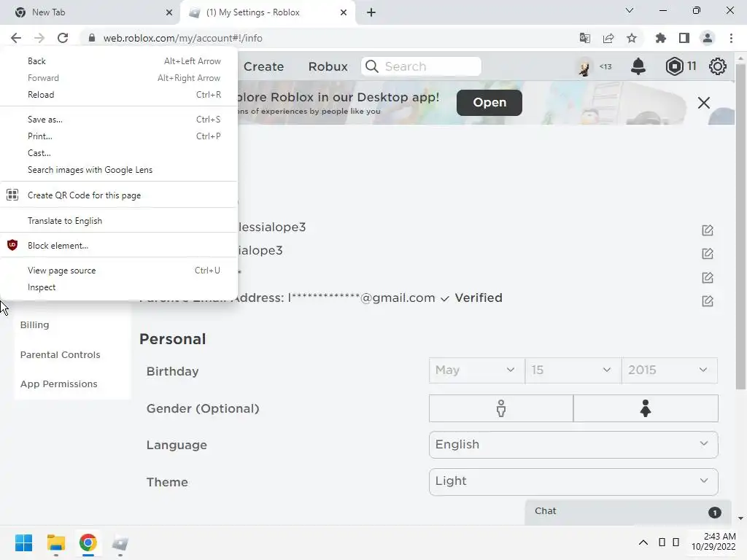Click the address bar URL
This screenshot has width=747, height=560.
pyautogui.click(x=182, y=38)
